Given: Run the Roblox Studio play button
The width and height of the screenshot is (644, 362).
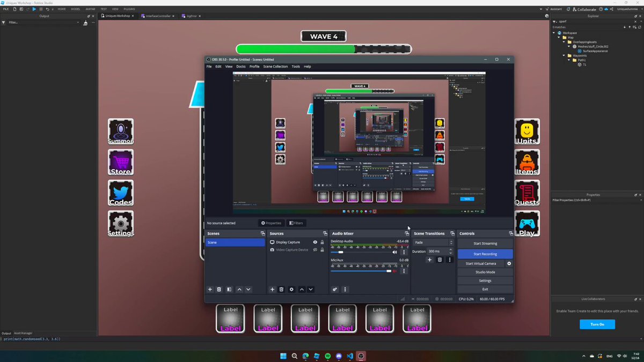Looking at the screenshot, I should pyautogui.click(x=34, y=9).
